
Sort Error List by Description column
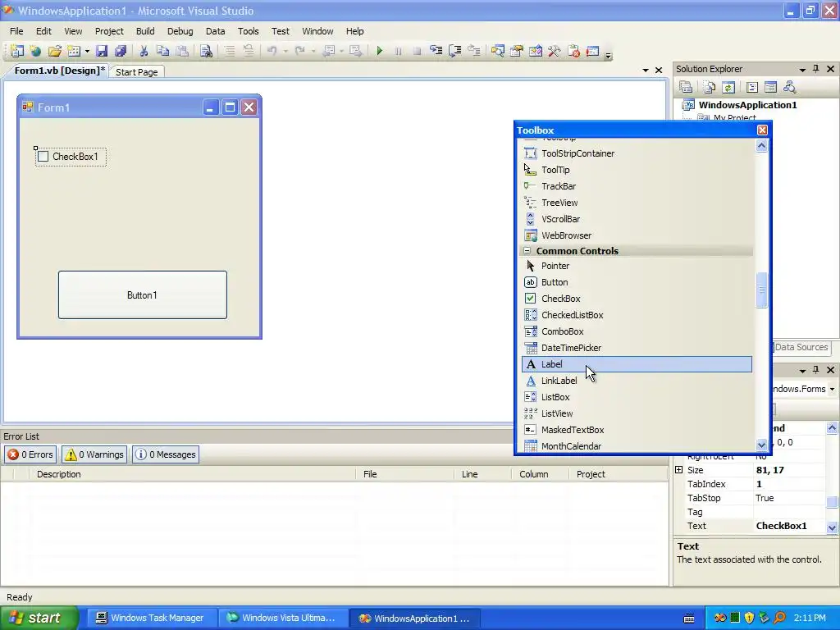click(193, 474)
